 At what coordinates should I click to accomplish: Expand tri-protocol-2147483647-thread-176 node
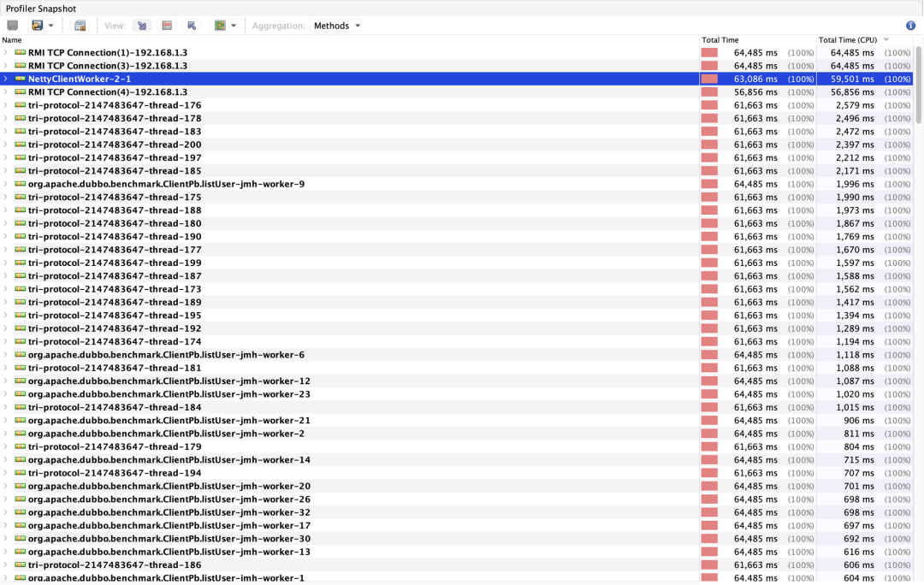pyautogui.click(x=6, y=105)
